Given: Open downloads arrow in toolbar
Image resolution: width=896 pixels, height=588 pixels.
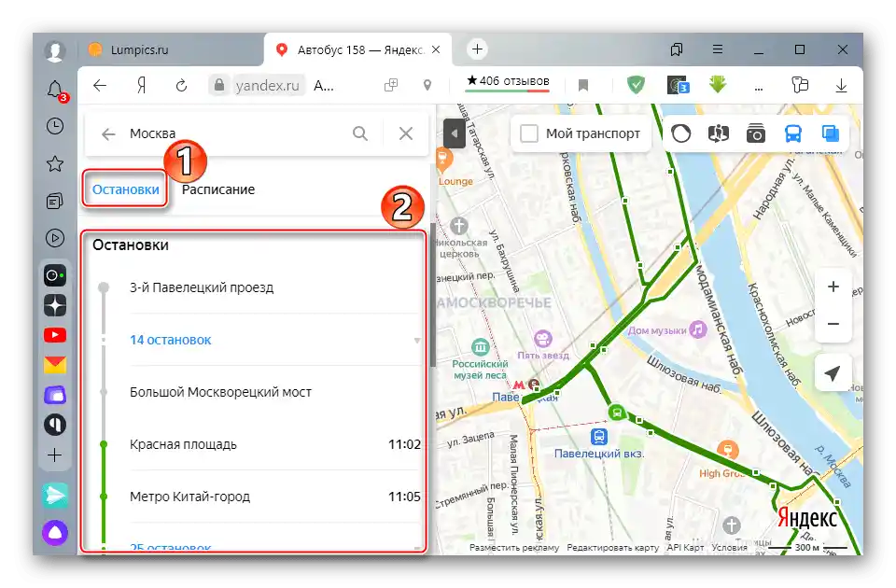Looking at the screenshot, I should click(x=841, y=86).
